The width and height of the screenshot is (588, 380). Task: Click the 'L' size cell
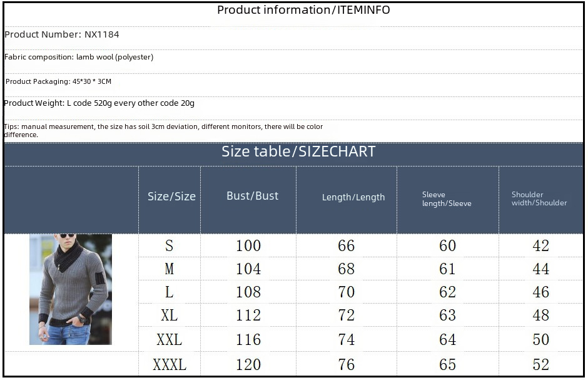(x=169, y=292)
